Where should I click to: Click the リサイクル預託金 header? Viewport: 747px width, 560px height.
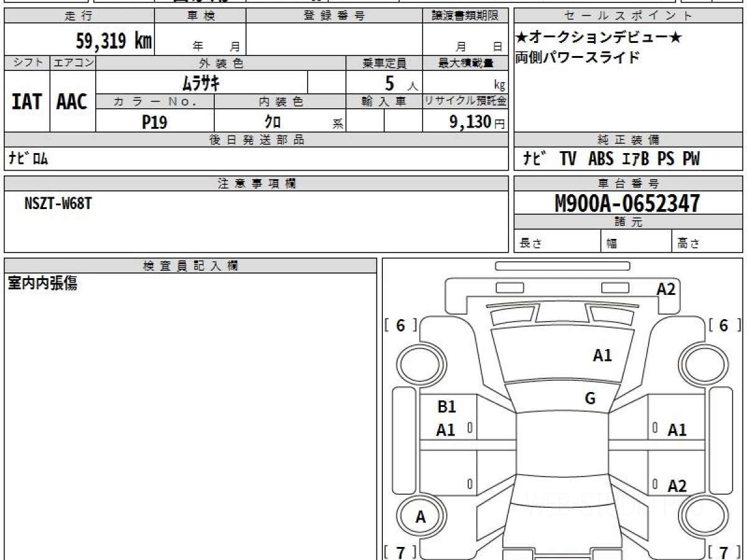(x=465, y=101)
